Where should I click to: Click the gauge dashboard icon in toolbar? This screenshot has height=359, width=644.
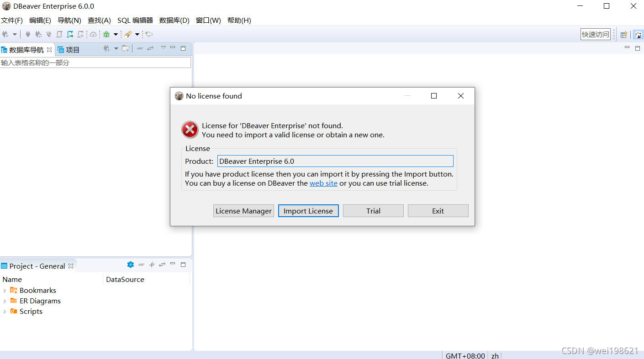[x=93, y=34]
